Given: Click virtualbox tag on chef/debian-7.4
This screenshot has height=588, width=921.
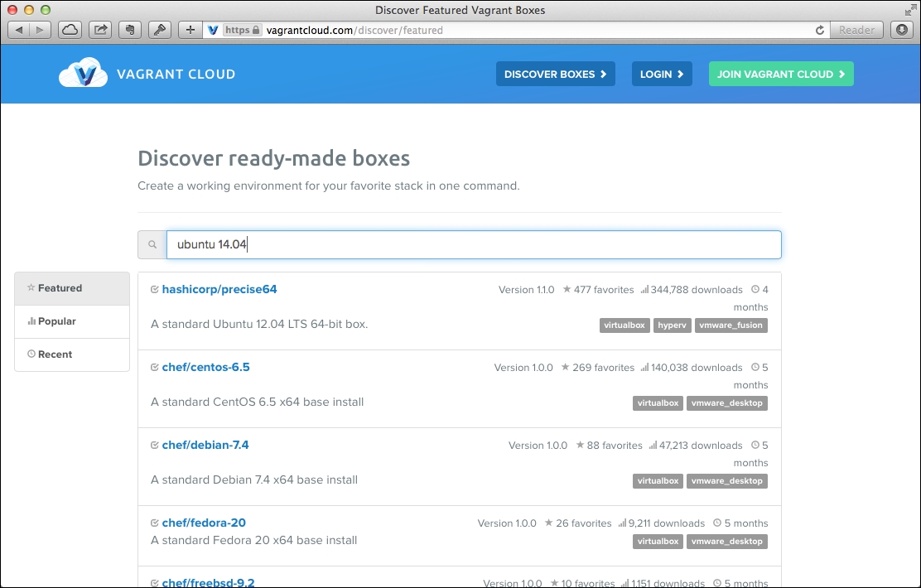Looking at the screenshot, I should click(x=658, y=480).
